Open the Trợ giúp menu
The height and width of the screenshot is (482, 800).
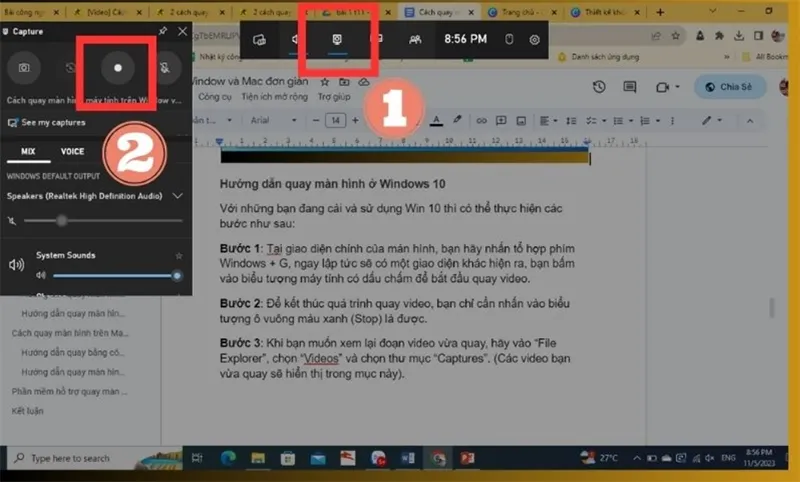(334, 97)
